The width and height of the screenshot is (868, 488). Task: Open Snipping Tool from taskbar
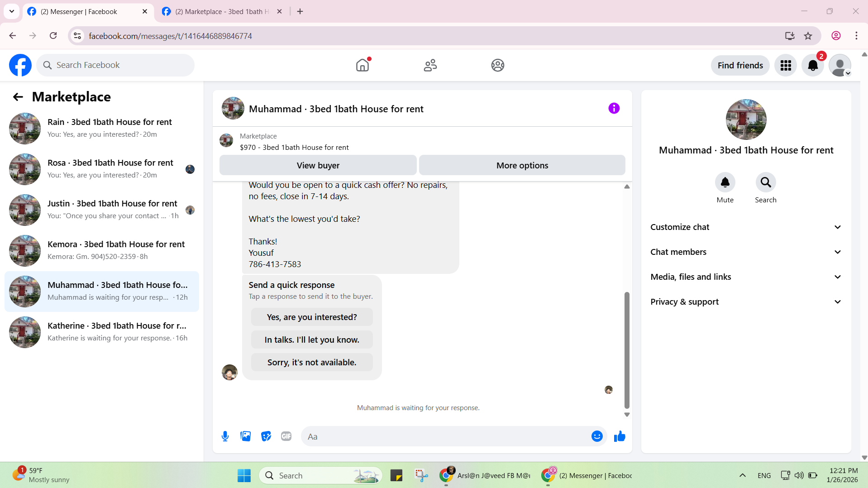pyautogui.click(x=421, y=476)
